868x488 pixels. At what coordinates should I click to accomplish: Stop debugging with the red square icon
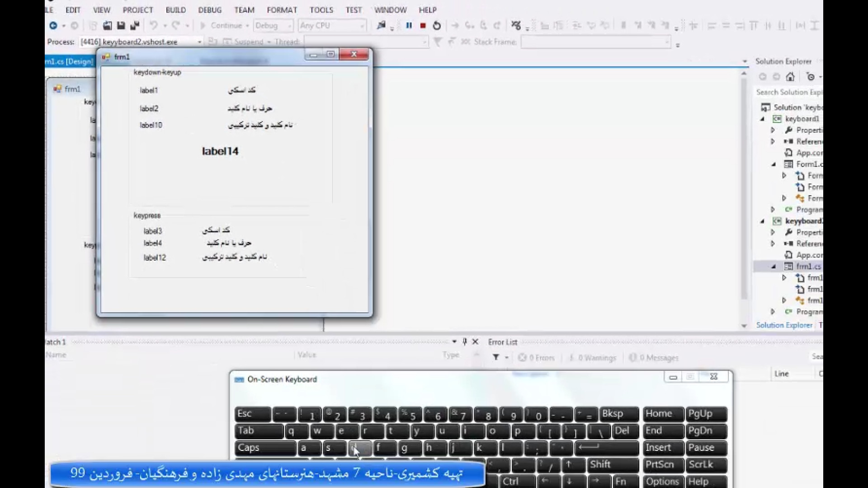tap(423, 26)
